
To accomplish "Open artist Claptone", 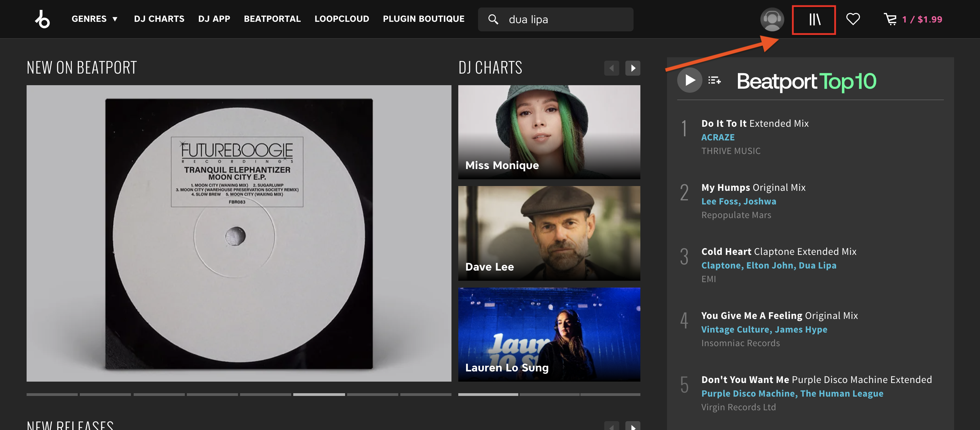I will [x=721, y=265].
